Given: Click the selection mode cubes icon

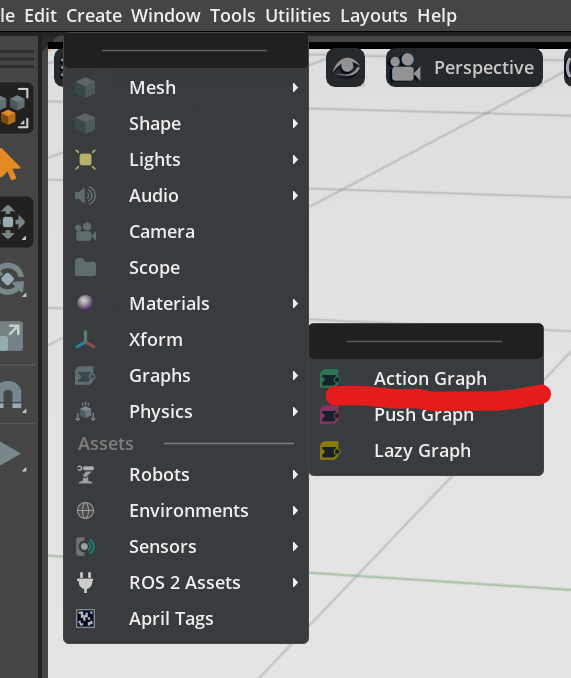Looking at the screenshot, I should pyautogui.click(x=15, y=108).
